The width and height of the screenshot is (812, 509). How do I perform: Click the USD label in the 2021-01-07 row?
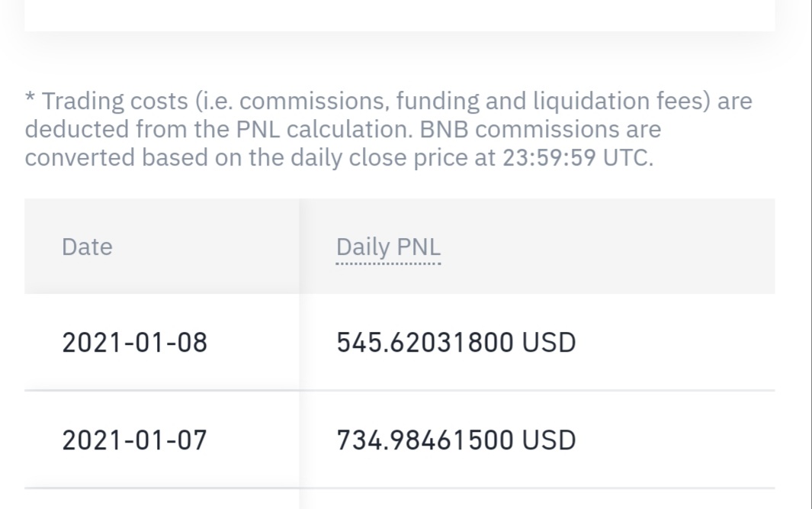click(549, 440)
